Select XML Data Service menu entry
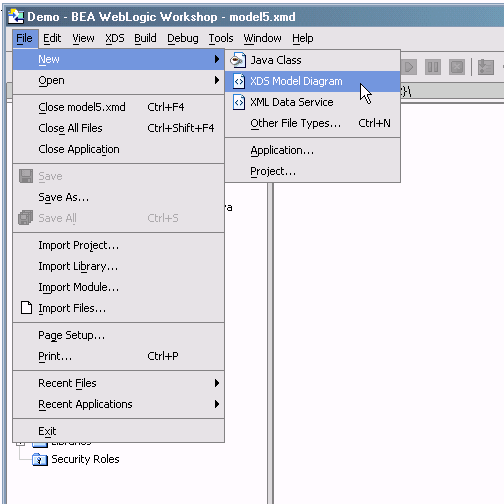The width and height of the screenshot is (504, 504). click(x=313, y=102)
